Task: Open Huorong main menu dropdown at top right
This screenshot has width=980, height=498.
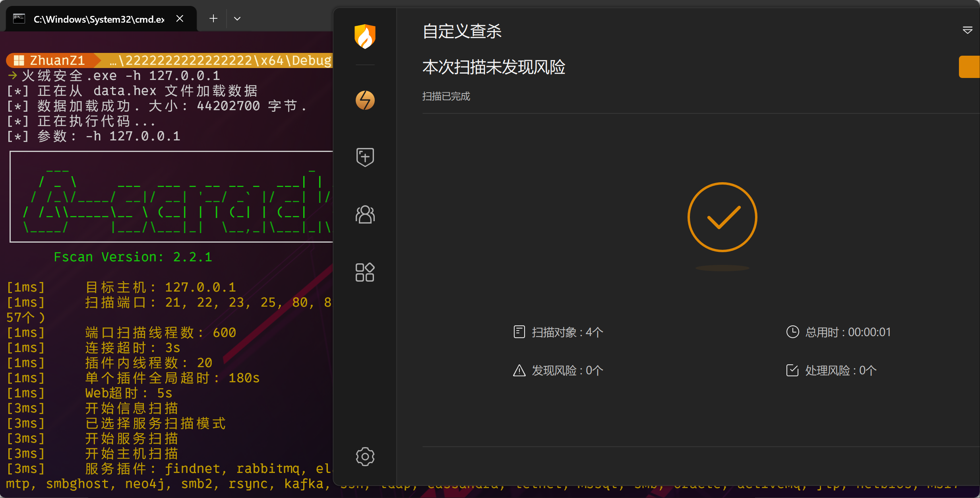Action: pos(967,30)
